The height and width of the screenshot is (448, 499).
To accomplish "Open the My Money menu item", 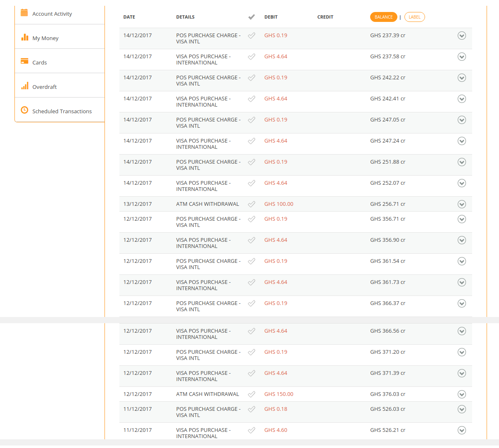I will click(x=45, y=38).
